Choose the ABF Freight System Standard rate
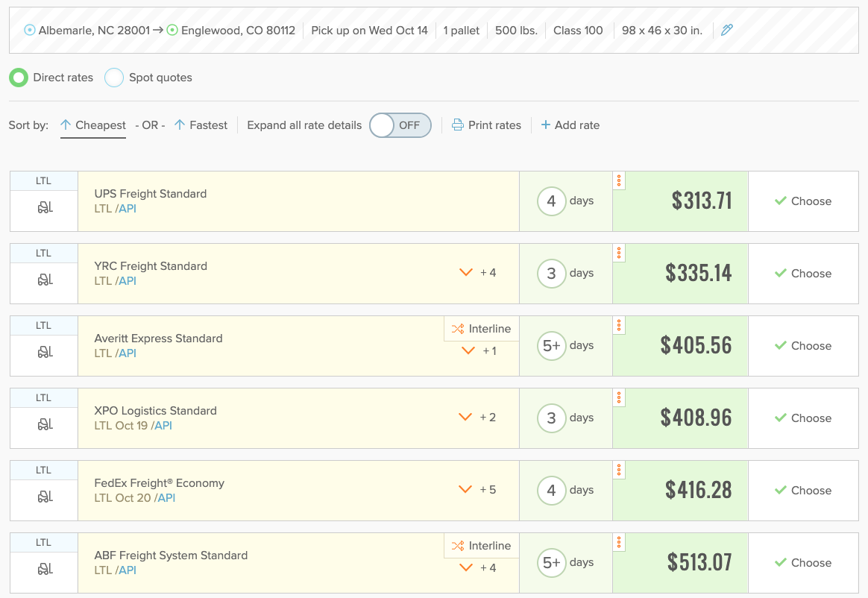The width and height of the screenshot is (868, 598). 803,562
